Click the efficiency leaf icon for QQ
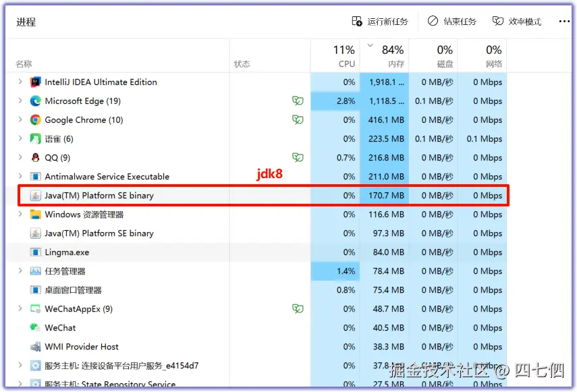This screenshot has width=577, height=392. [x=298, y=157]
